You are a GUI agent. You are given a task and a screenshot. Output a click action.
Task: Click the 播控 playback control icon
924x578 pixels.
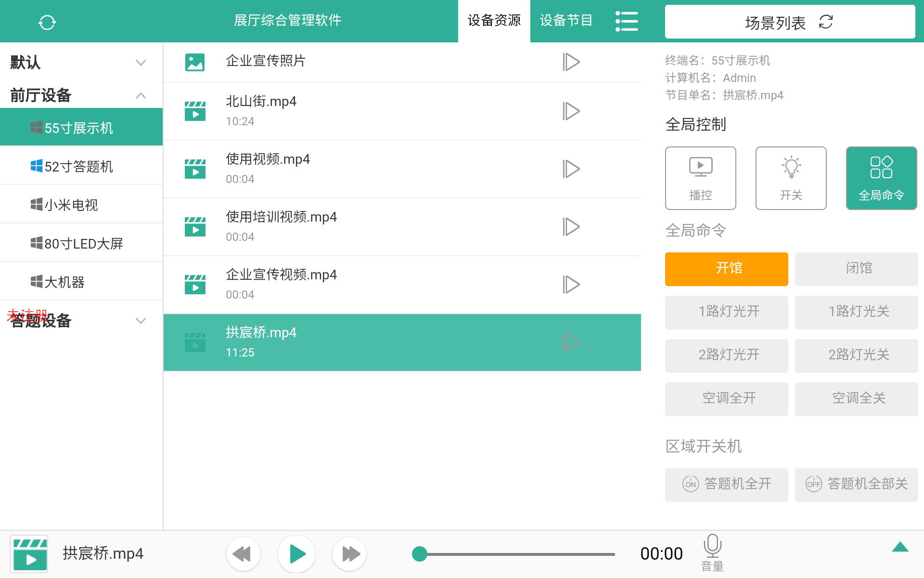pyautogui.click(x=700, y=177)
